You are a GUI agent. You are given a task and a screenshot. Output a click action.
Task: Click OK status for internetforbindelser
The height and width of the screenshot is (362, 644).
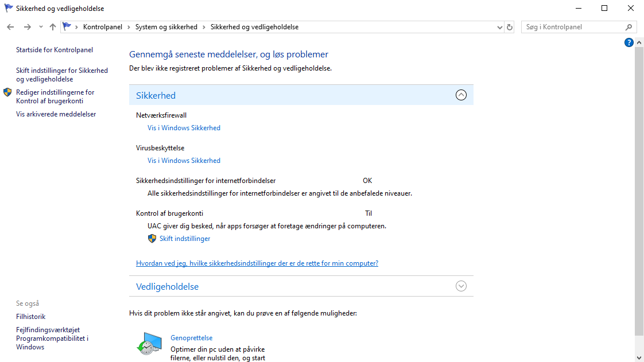(367, 181)
